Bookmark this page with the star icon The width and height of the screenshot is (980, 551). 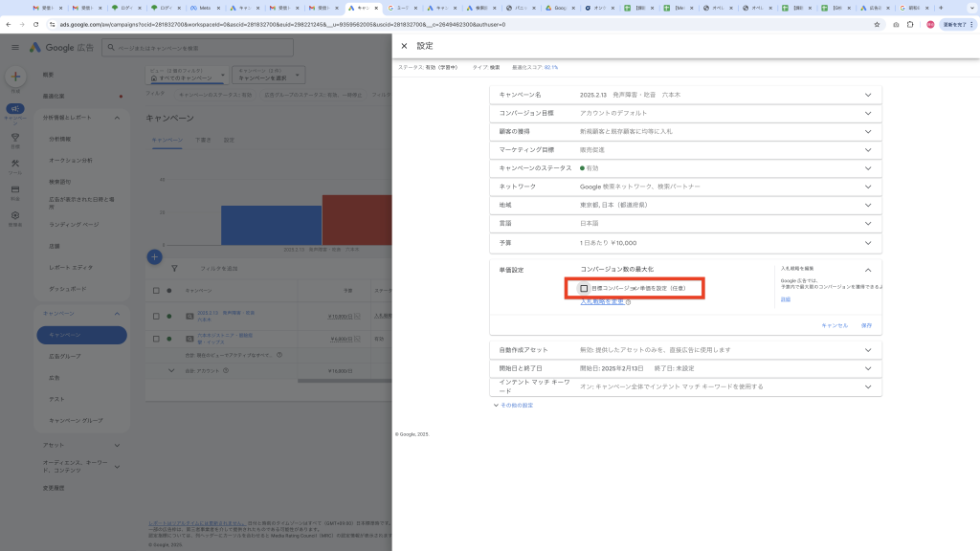[x=877, y=24]
